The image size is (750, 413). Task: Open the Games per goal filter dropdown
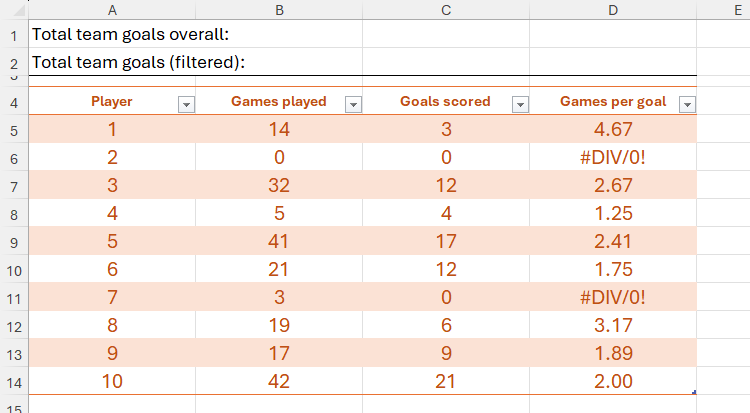(686, 104)
